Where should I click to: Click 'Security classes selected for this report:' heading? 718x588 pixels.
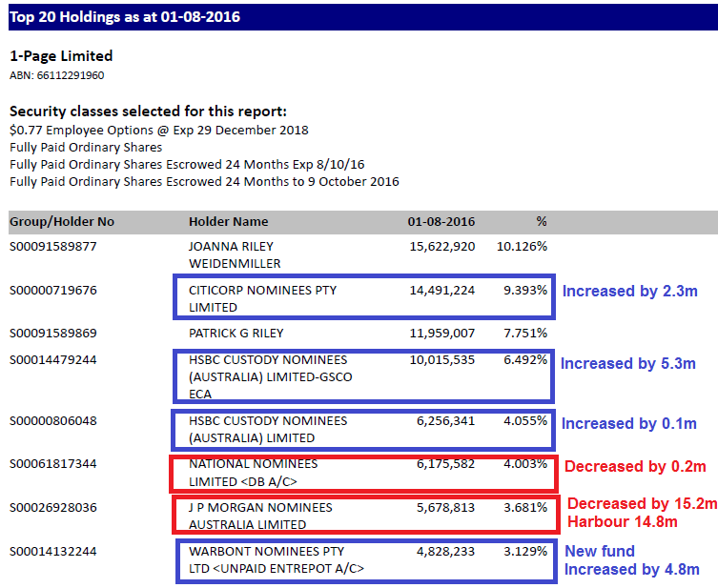(x=148, y=112)
